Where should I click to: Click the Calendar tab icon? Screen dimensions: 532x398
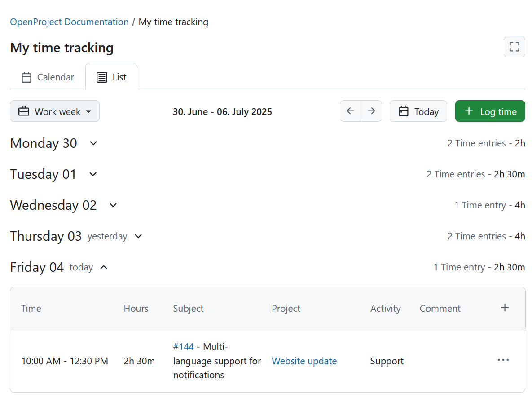click(26, 77)
